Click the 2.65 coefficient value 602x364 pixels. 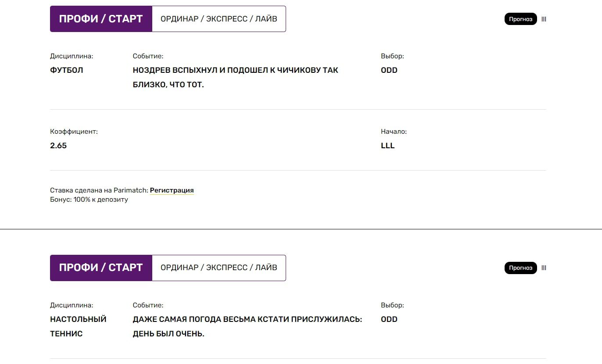click(58, 146)
